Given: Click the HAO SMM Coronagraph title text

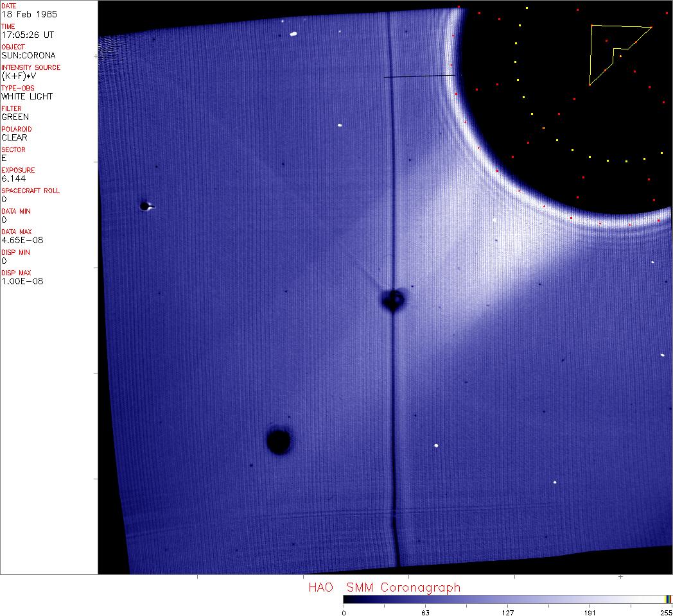Looking at the screenshot, I should pos(384,587).
